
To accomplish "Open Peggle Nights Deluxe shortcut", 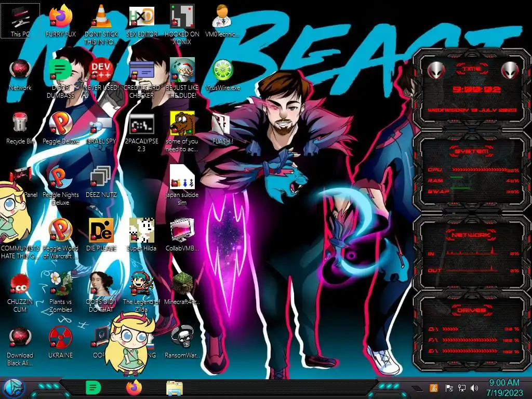I will tap(61, 185).
